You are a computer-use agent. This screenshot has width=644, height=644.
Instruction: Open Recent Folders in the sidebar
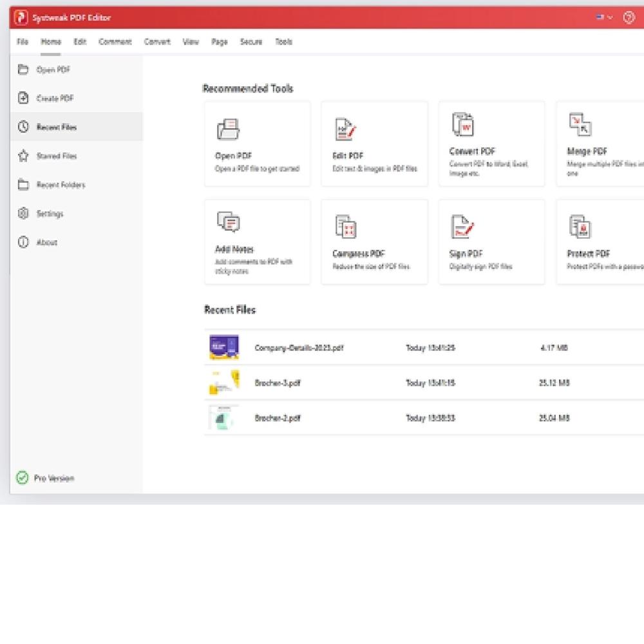[61, 185]
